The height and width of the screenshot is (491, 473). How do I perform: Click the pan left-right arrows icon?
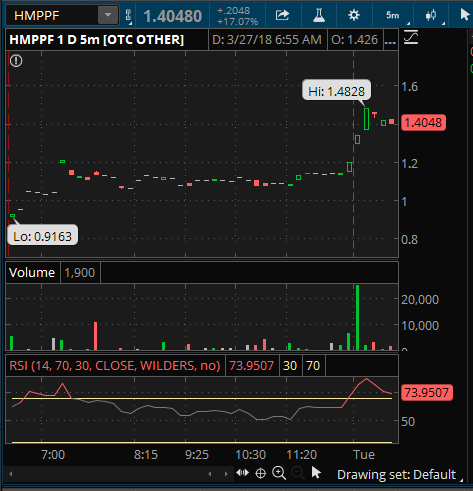pos(243,473)
